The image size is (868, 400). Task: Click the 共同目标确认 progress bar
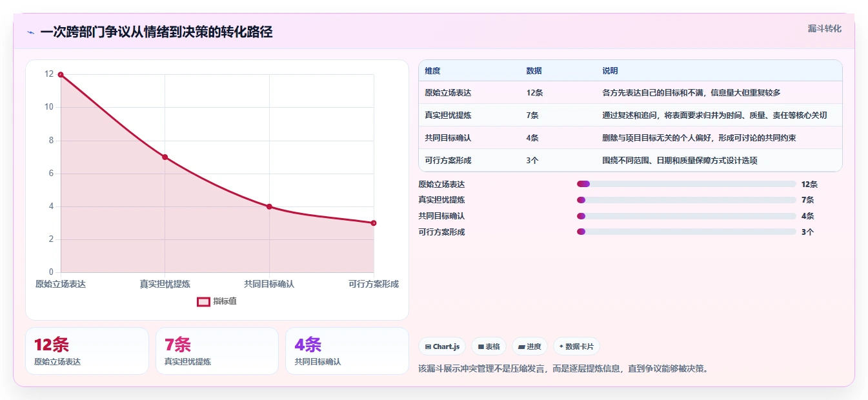click(x=686, y=216)
